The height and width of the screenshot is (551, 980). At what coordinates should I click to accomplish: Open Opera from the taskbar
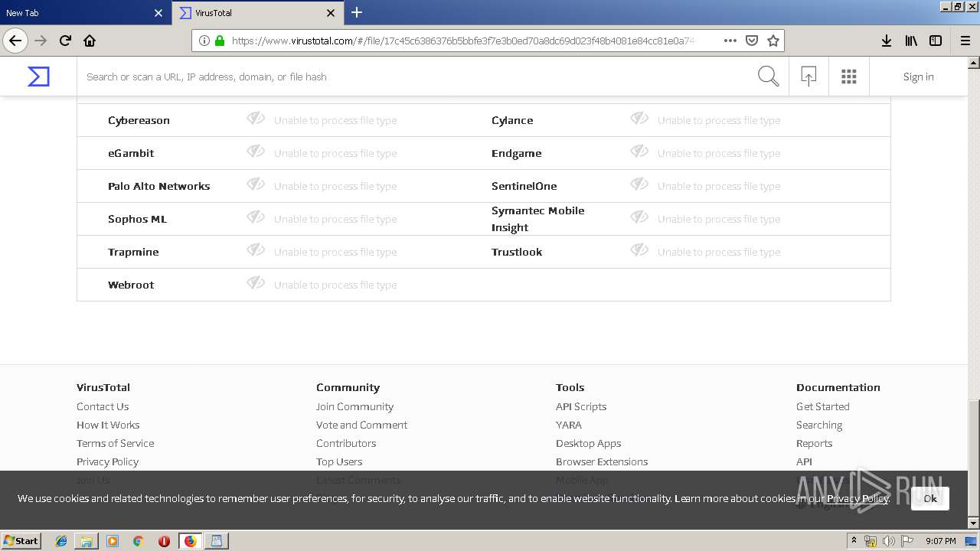point(164,541)
